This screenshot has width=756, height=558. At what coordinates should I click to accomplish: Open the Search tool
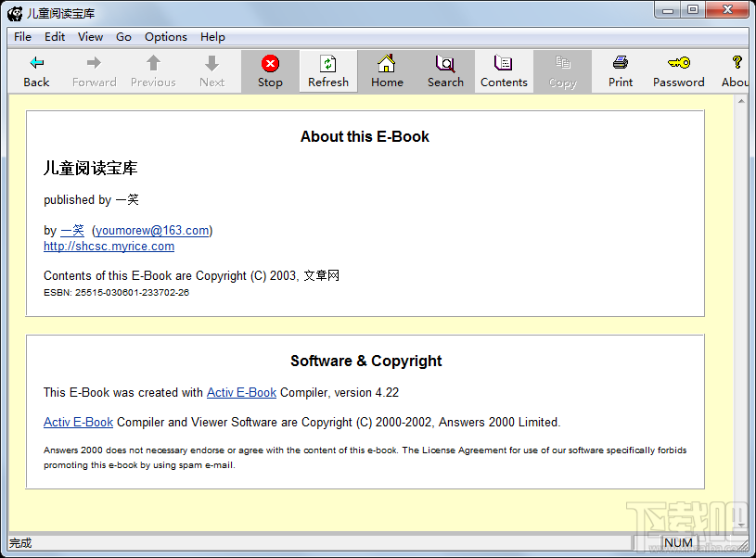click(445, 71)
